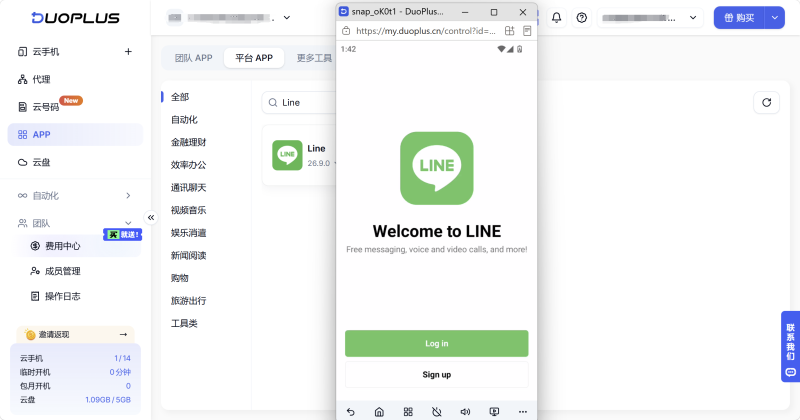The height and width of the screenshot is (420, 800).
Task: Click the reader icon in address bar
Action: click(x=527, y=31)
